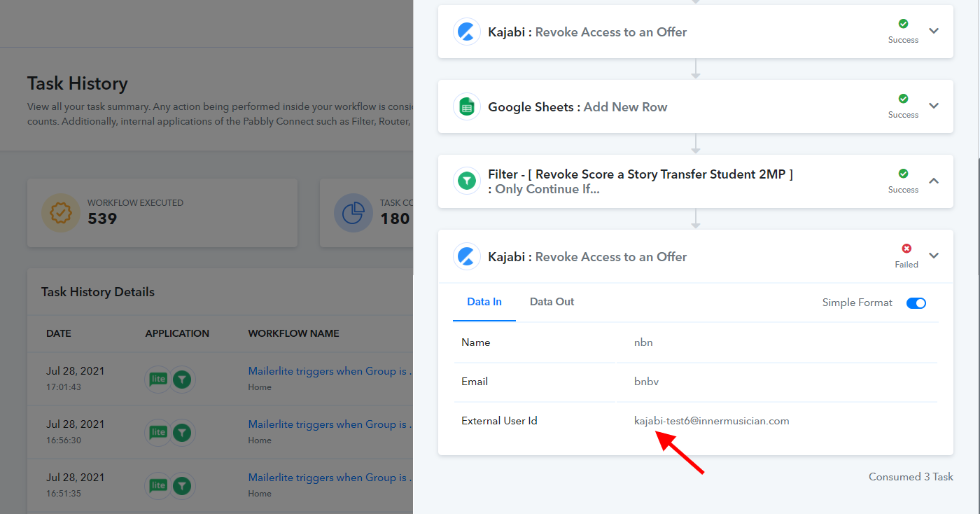
Task: Expand the first Kajabi Revoke Access step
Action: pyautogui.click(x=933, y=31)
